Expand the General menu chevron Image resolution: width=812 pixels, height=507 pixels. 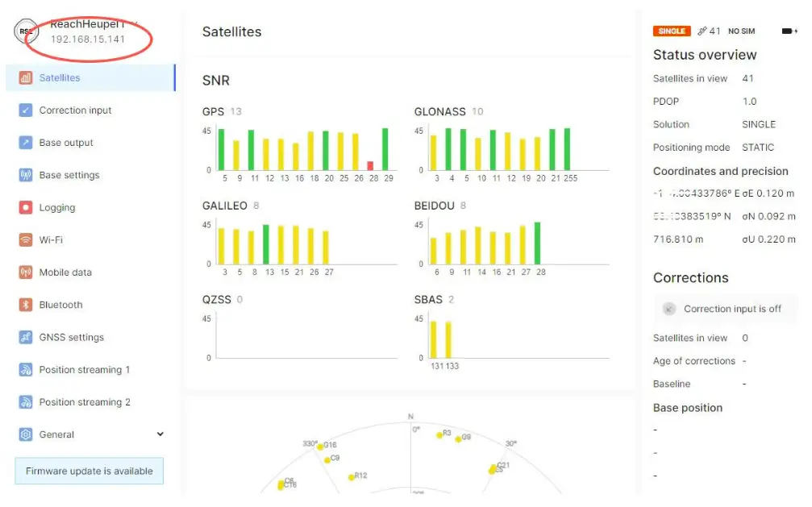click(160, 434)
